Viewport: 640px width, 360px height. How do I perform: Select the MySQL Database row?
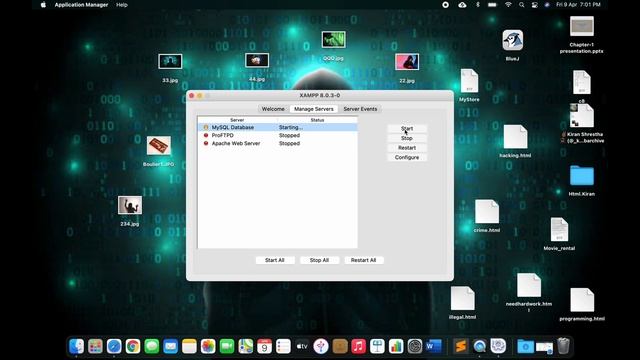[278, 127]
